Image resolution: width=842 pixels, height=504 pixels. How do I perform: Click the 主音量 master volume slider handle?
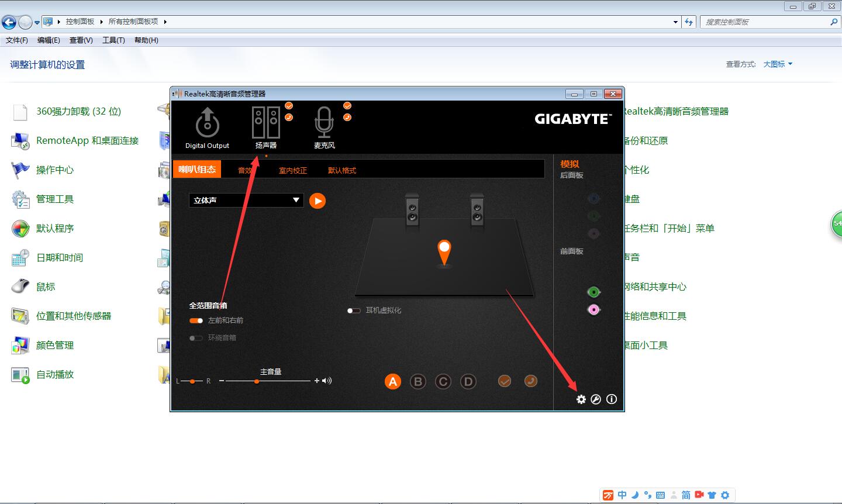pos(257,381)
